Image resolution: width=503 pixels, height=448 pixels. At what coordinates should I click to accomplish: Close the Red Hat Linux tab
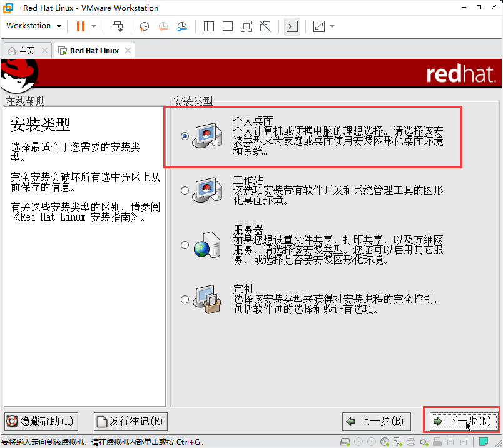(128, 51)
